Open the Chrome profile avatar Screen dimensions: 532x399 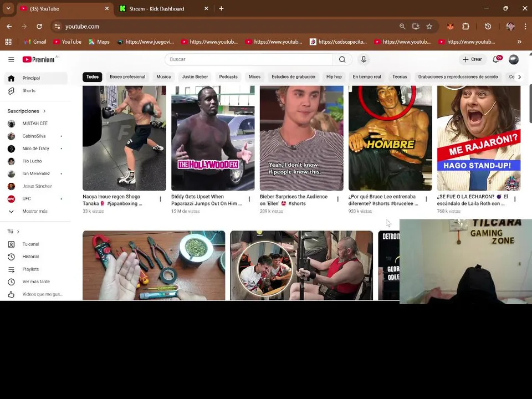point(510,27)
